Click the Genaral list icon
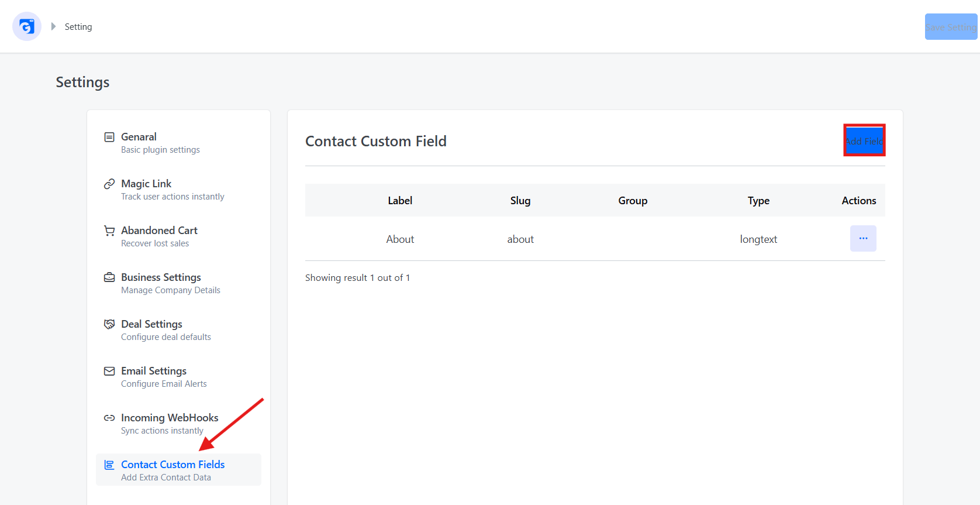Image resolution: width=980 pixels, height=505 pixels. 109,137
